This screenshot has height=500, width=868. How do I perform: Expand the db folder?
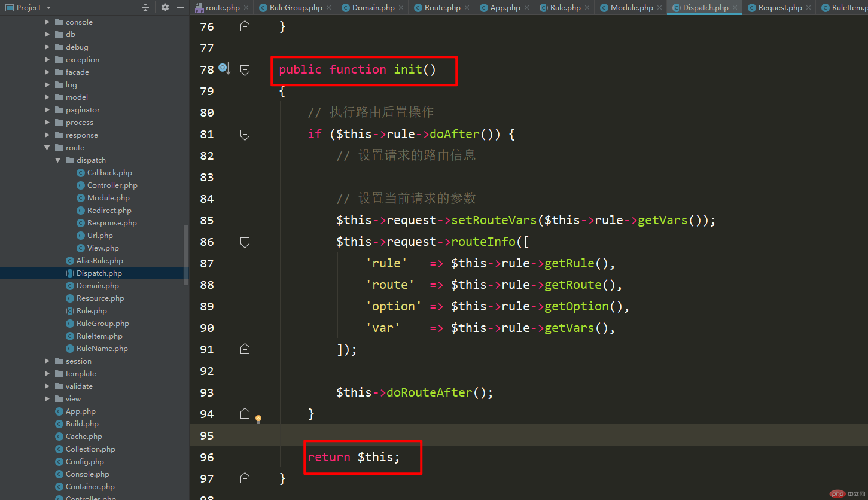[x=47, y=34]
